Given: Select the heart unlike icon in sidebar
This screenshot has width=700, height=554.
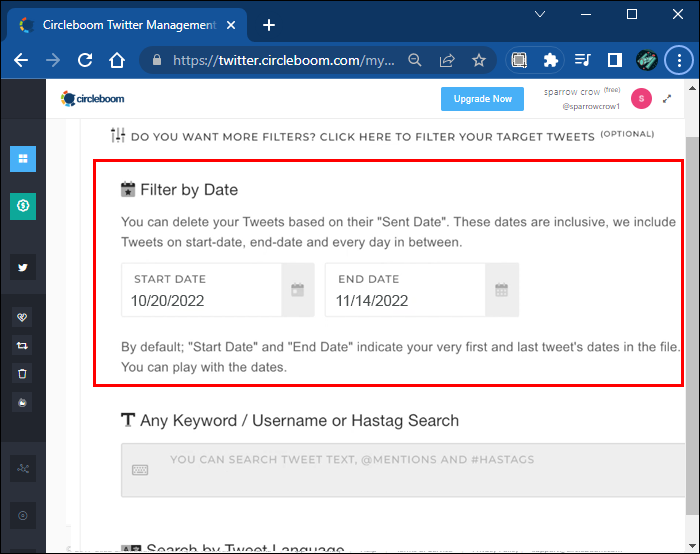Looking at the screenshot, I should [x=22, y=316].
